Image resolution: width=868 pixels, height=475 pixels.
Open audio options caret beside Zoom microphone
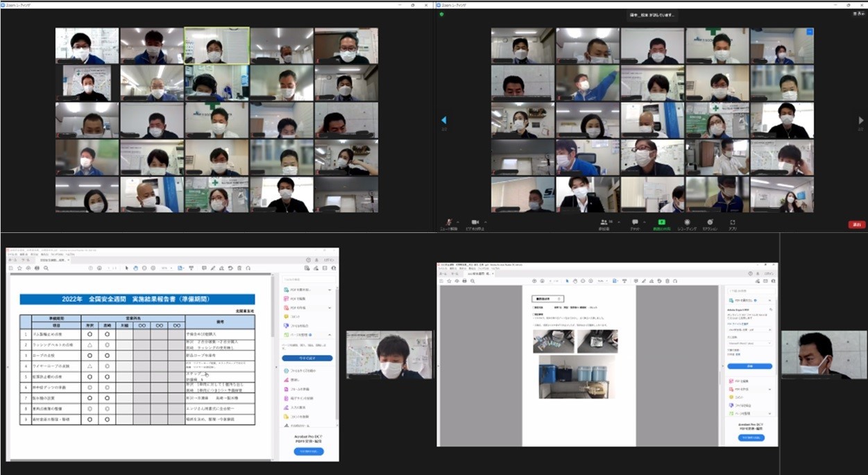[458, 221]
